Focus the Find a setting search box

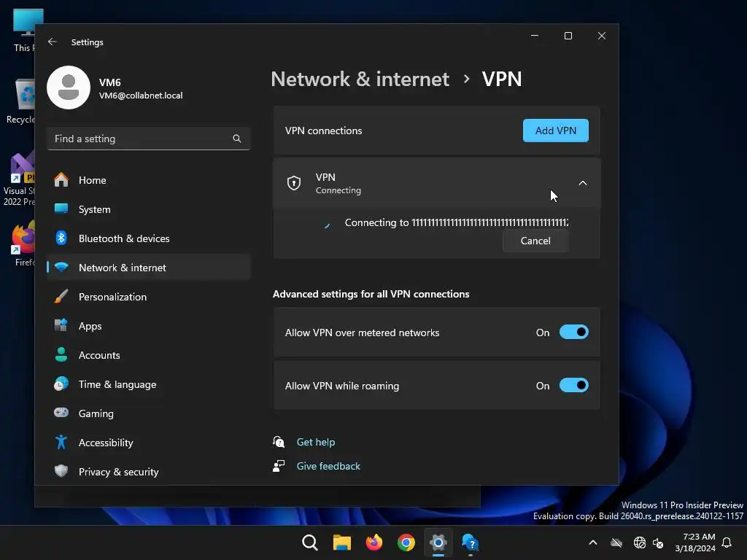click(x=149, y=139)
